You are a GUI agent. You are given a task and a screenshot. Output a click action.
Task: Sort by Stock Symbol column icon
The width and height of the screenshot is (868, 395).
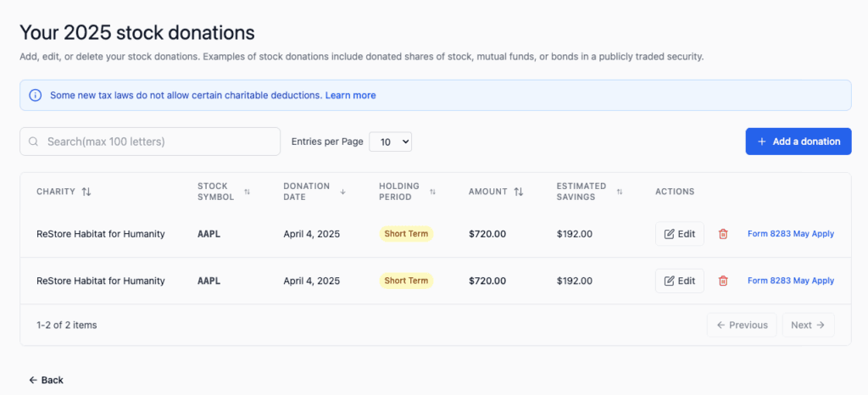tap(247, 192)
